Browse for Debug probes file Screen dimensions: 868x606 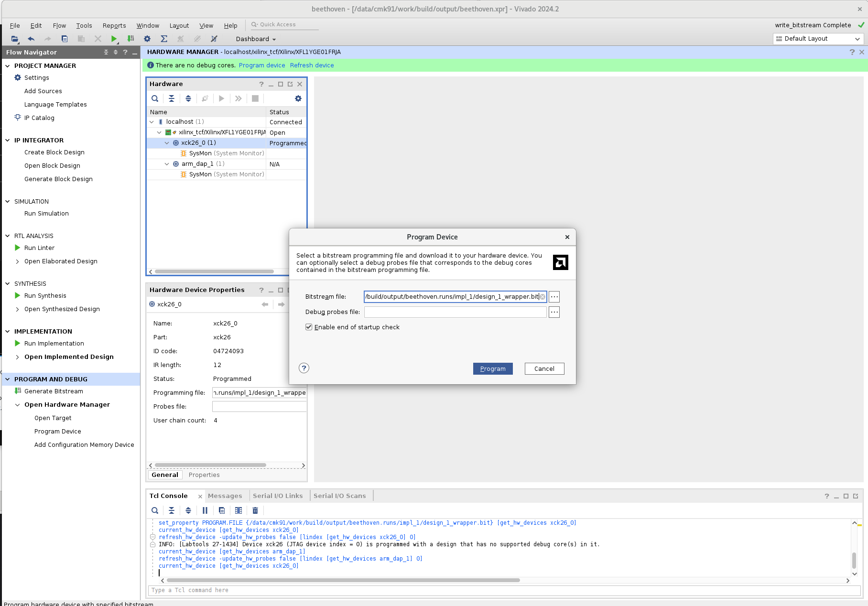tap(554, 312)
